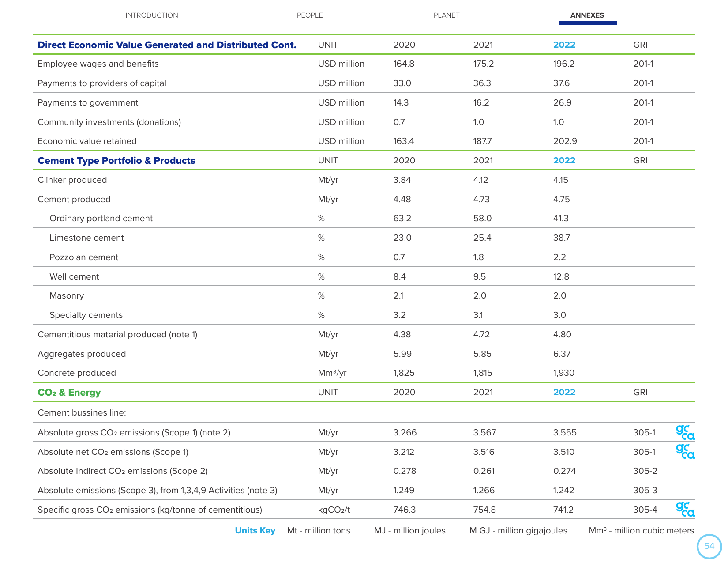Viewport: 728px width, 563px height.
Task: Click Pozzolan cement row label
Action: 84,257
